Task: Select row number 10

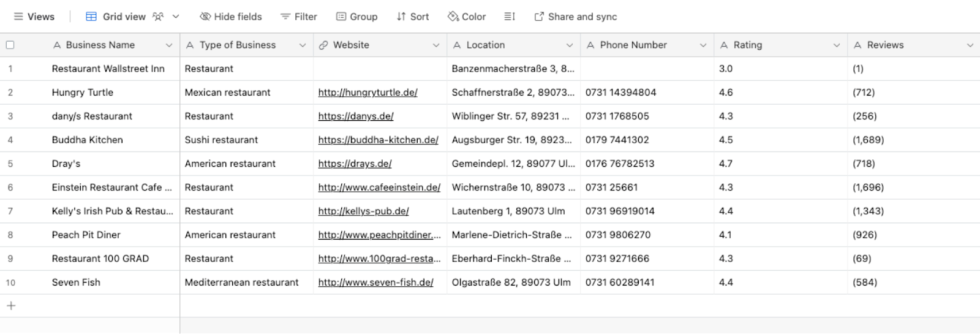Action: click(x=10, y=283)
